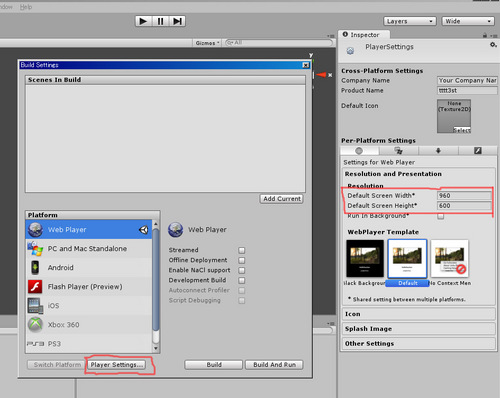Select Web Player in the Platform list
This screenshot has height=398, width=500.
click(89, 229)
